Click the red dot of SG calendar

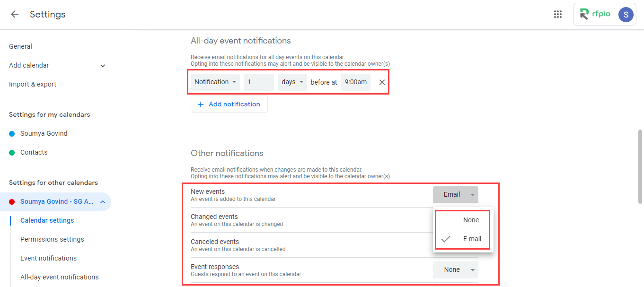pyautogui.click(x=12, y=202)
